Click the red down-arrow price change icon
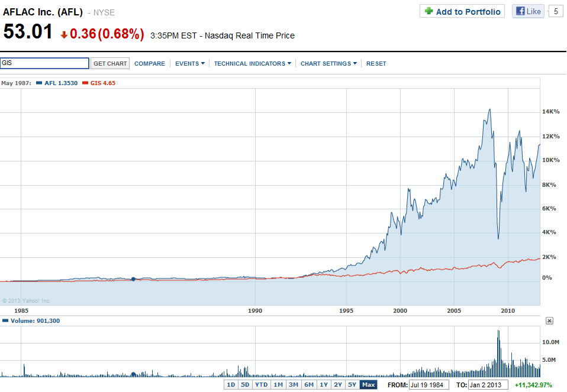 coord(64,35)
